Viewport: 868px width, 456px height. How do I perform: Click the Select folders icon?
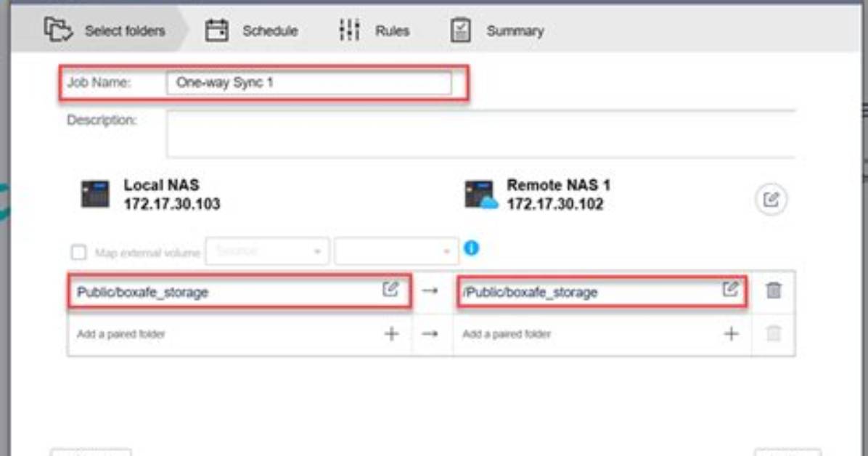pos(58,30)
